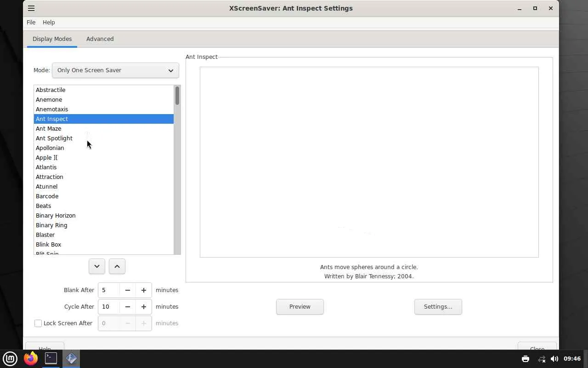
Task: Increase Cycle After minutes with plus
Action: tap(144, 307)
